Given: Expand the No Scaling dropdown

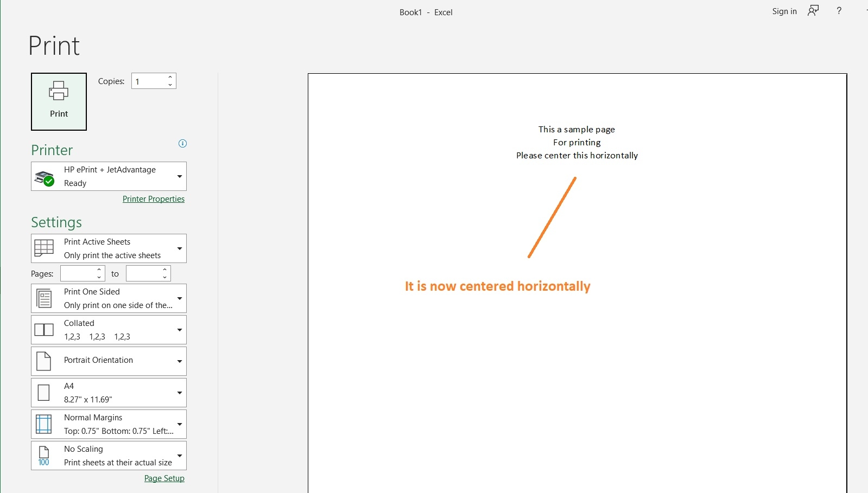Looking at the screenshot, I should [x=109, y=456].
